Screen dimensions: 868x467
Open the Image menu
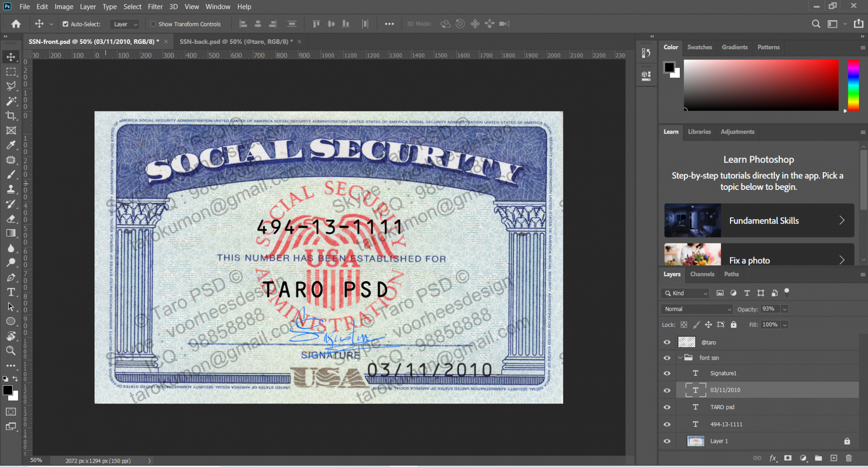[x=64, y=7]
